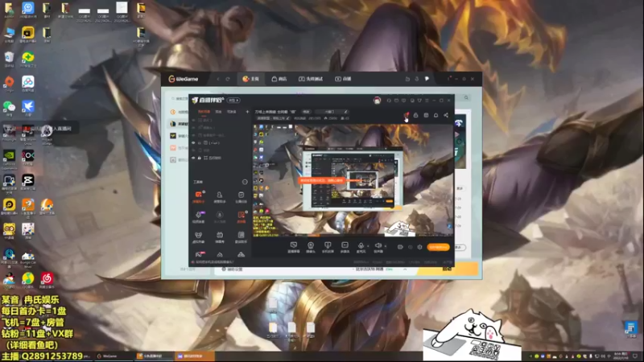Open WeGame auxiliary settings link
The image size is (644, 362).
(233, 269)
